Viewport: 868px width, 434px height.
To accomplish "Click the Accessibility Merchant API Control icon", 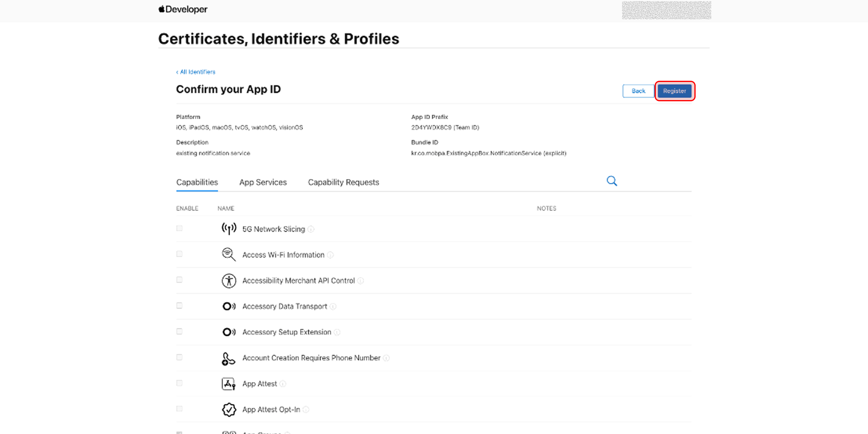I will tap(229, 280).
